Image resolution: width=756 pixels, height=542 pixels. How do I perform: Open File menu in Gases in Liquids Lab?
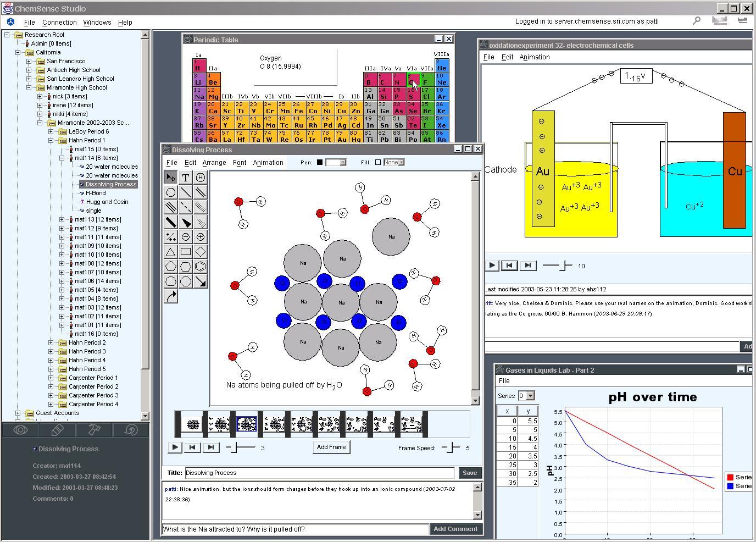coord(504,381)
